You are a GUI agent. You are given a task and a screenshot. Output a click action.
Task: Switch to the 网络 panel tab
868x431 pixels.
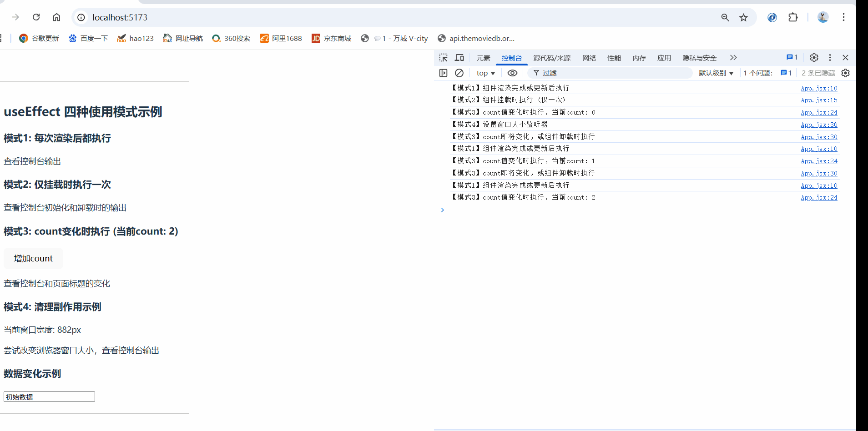click(589, 58)
